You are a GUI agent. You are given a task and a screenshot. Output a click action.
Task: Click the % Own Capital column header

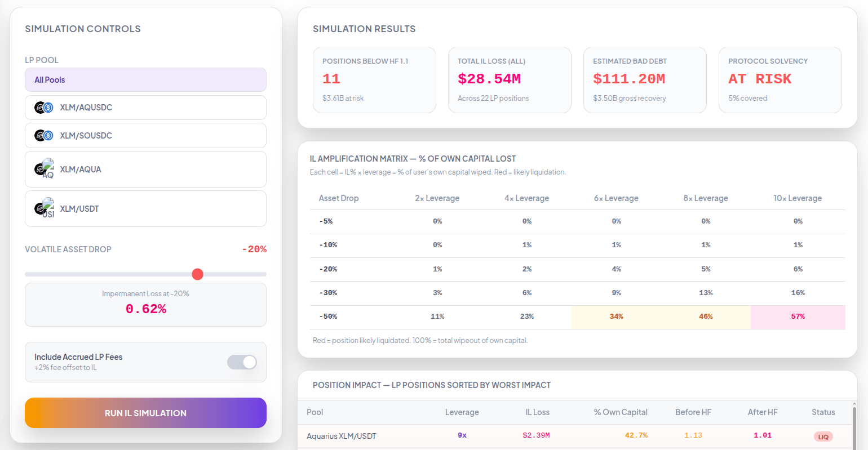pos(621,412)
